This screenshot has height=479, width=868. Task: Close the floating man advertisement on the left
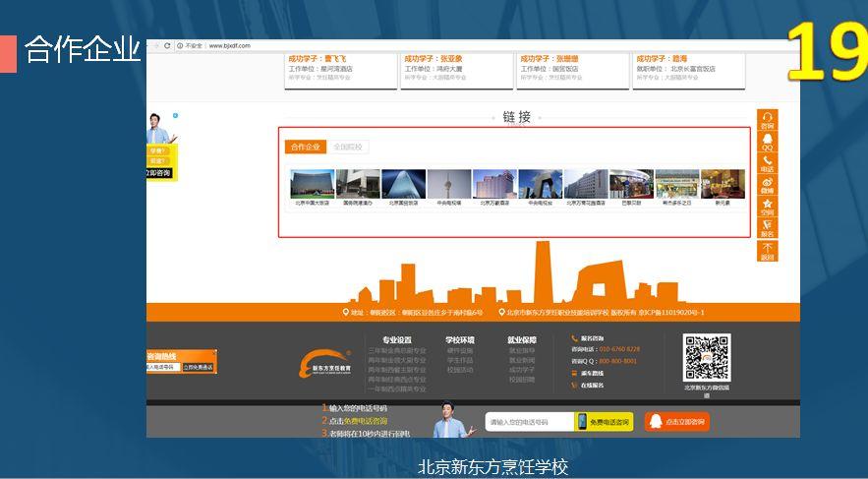click(176, 116)
